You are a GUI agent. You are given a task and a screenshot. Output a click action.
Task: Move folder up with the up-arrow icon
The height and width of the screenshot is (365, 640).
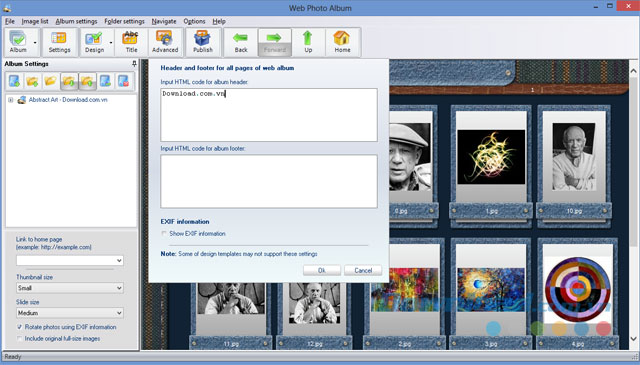tap(87, 81)
